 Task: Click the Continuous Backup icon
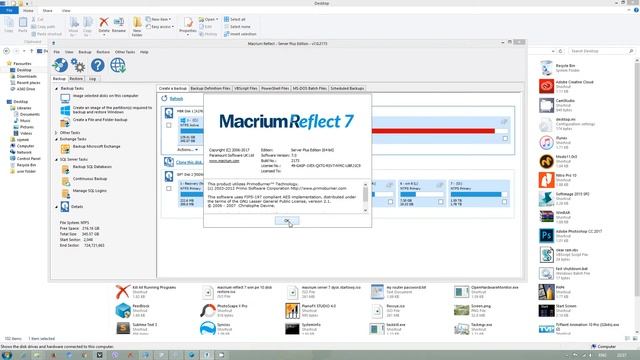coord(65,181)
